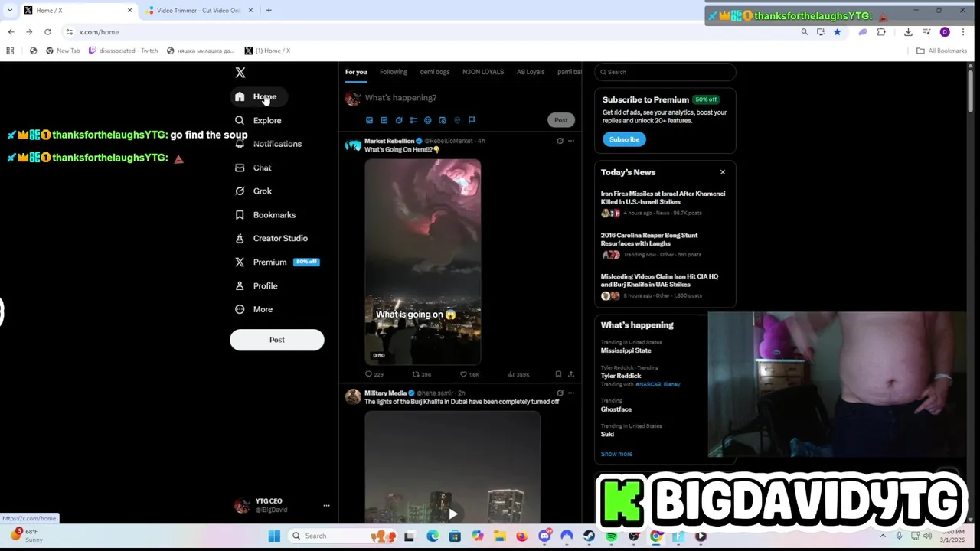Share the Market Rebellion post
980x551 pixels.
571,374
